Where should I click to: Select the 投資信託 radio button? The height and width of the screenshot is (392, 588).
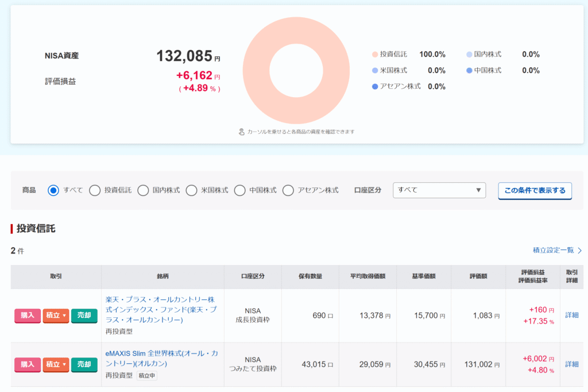(95, 190)
